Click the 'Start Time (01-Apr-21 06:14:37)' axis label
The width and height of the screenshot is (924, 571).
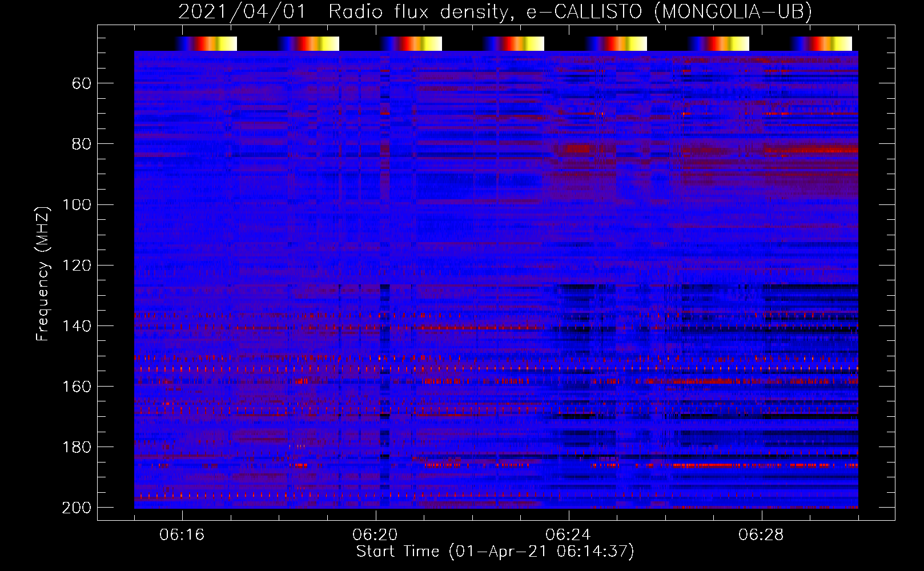[495, 552]
